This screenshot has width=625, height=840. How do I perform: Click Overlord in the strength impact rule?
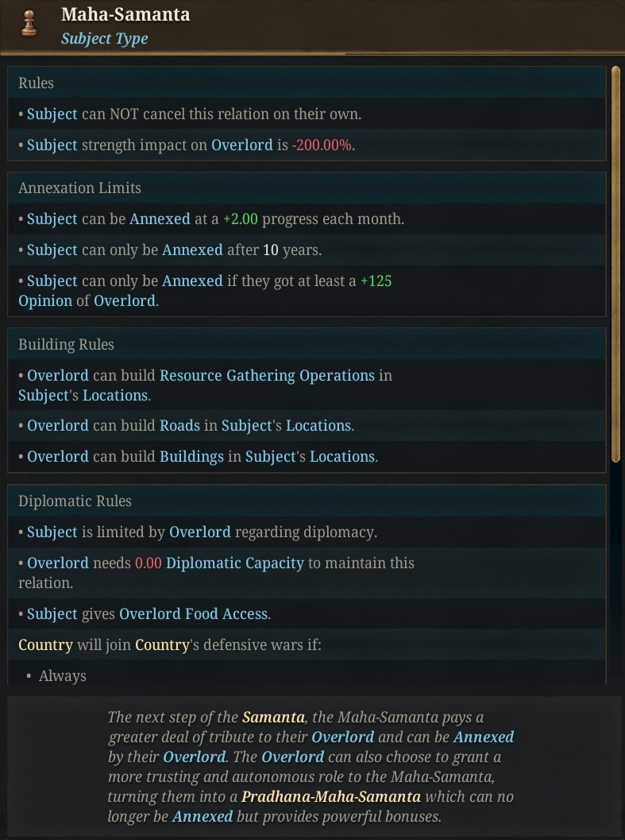coord(242,145)
